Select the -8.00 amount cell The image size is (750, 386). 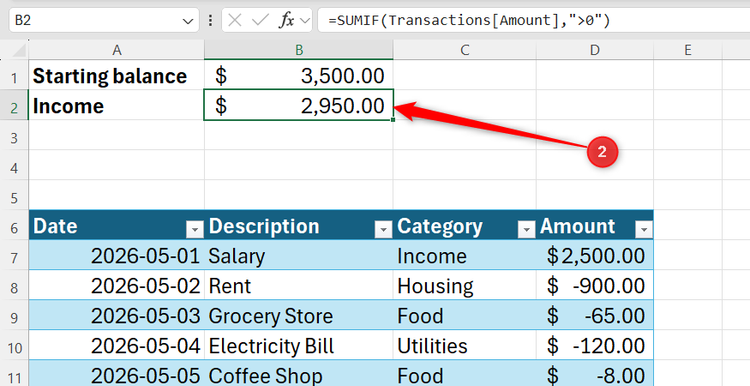(595, 374)
